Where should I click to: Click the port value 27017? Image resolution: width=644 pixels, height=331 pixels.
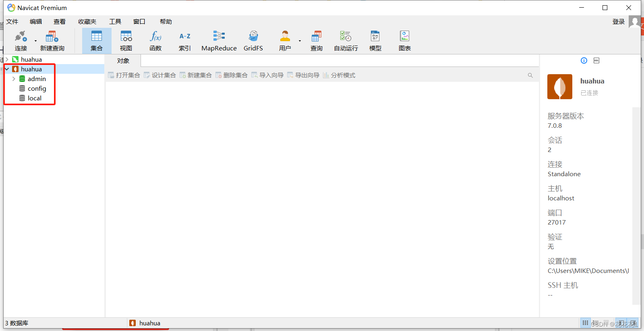(557, 223)
